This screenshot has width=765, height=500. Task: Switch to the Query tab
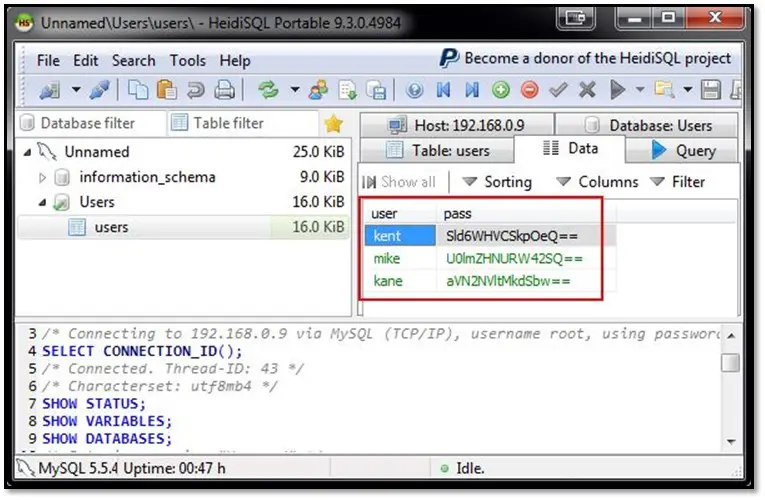(x=684, y=151)
